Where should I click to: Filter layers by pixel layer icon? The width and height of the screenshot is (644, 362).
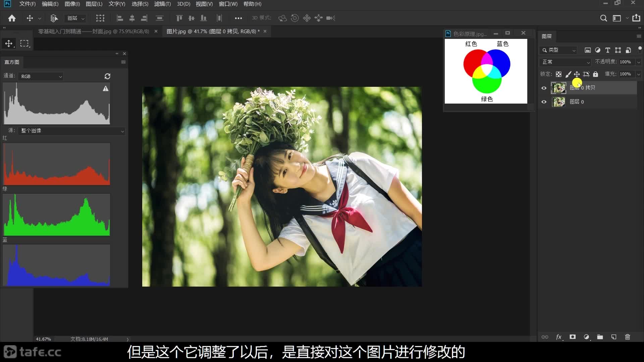pos(588,50)
